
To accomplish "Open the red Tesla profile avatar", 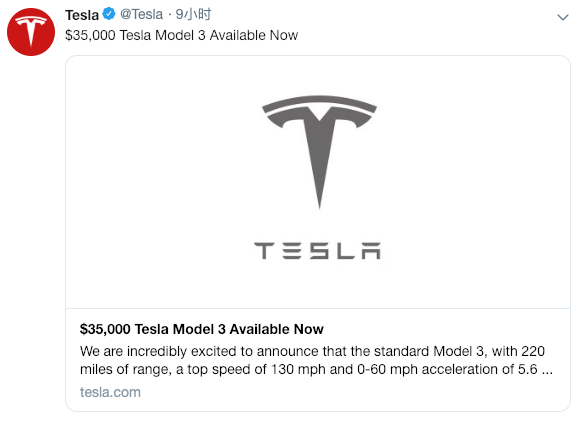I will click(31, 32).
